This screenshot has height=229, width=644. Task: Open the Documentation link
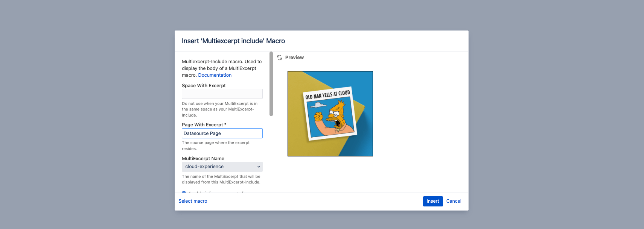[215, 75]
